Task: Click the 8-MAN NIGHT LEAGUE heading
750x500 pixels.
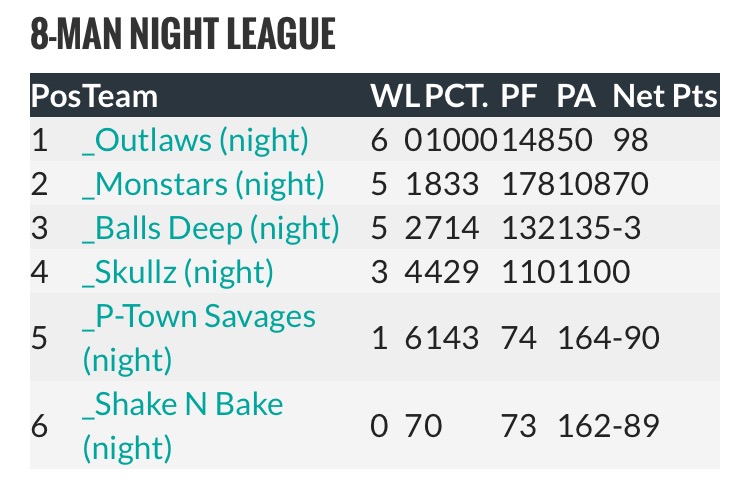Action: click(x=183, y=35)
